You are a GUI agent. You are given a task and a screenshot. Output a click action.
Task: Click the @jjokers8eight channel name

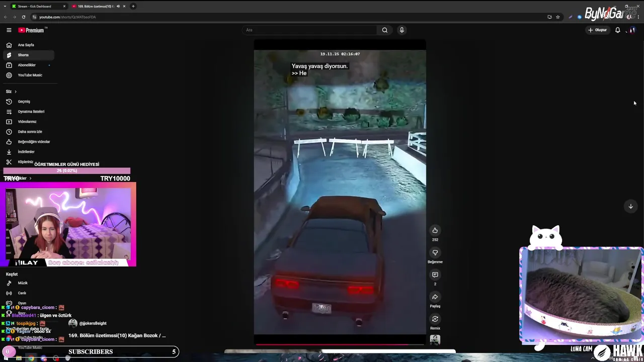(93, 323)
